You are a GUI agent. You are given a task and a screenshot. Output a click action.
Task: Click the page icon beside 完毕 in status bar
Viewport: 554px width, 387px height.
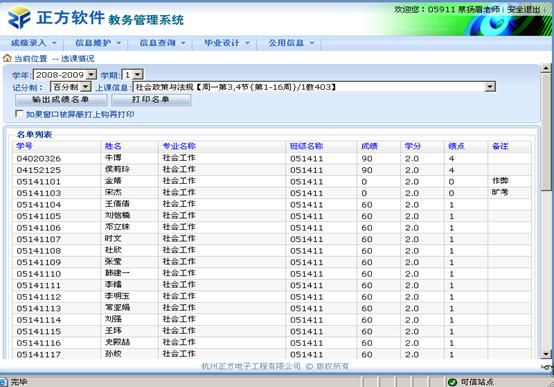click(4, 382)
